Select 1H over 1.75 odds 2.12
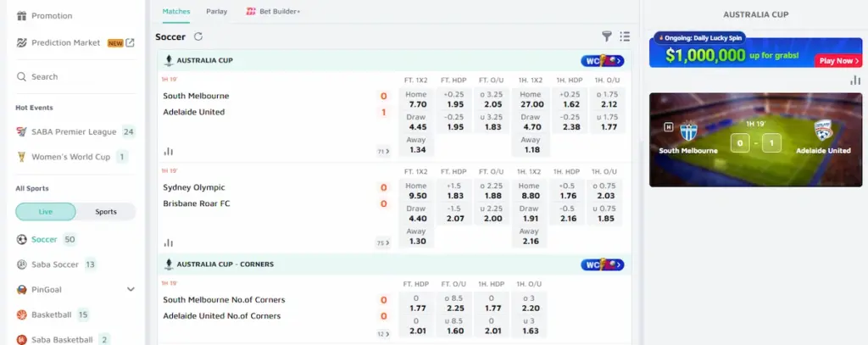The width and height of the screenshot is (868, 345). point(607,99)
